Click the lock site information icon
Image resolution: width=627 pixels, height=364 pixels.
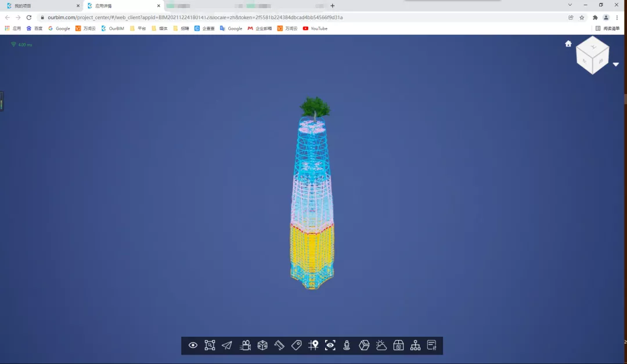pos(42,17)
